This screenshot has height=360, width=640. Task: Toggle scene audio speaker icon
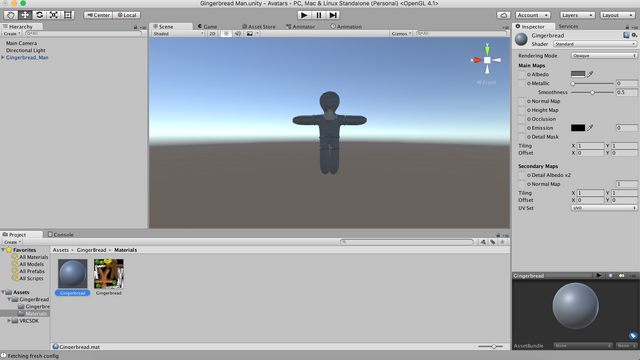(238, 33)
